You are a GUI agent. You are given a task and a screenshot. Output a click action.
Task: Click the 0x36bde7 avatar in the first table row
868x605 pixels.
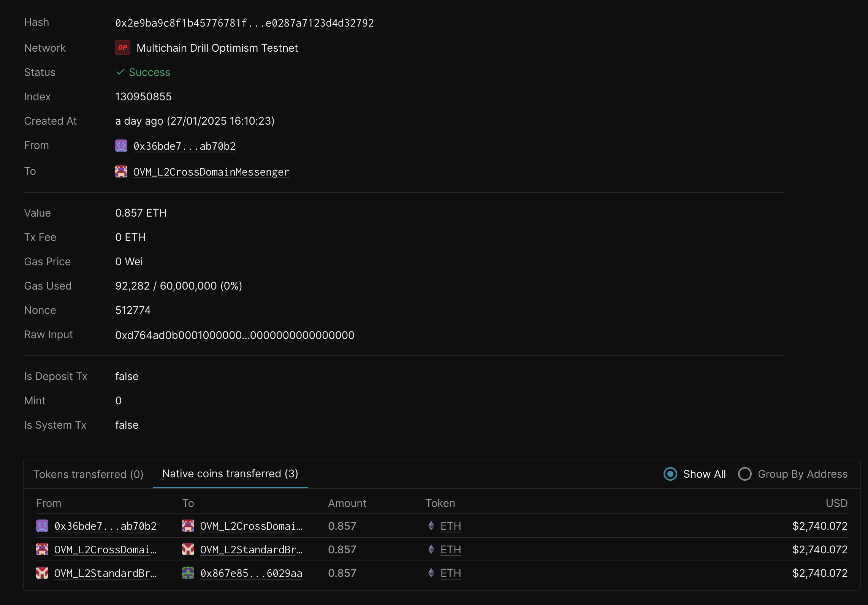42,526
